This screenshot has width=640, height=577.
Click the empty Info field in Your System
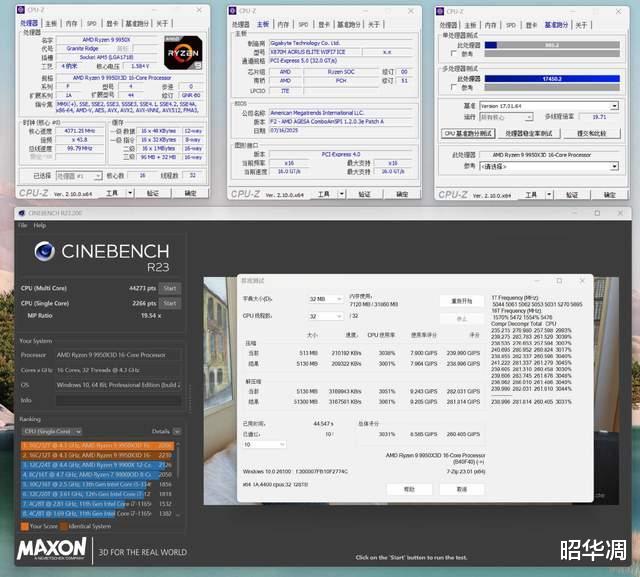click(118, 400)
